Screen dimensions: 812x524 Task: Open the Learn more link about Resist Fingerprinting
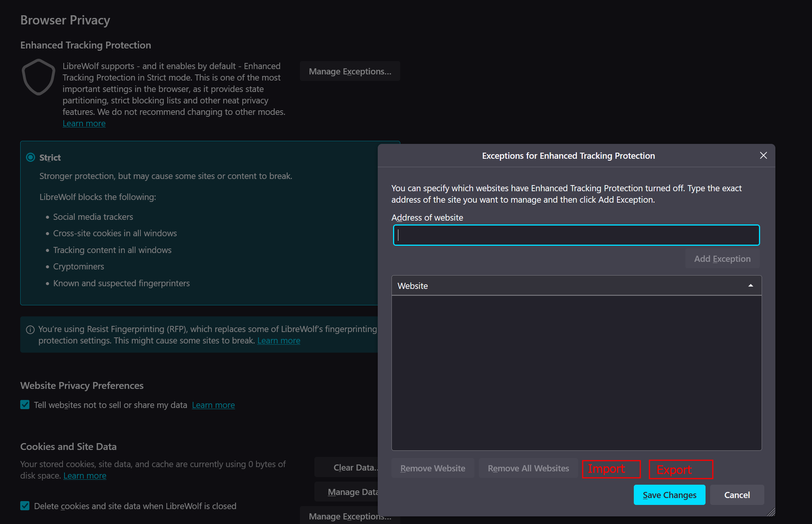tap(279, 340)
